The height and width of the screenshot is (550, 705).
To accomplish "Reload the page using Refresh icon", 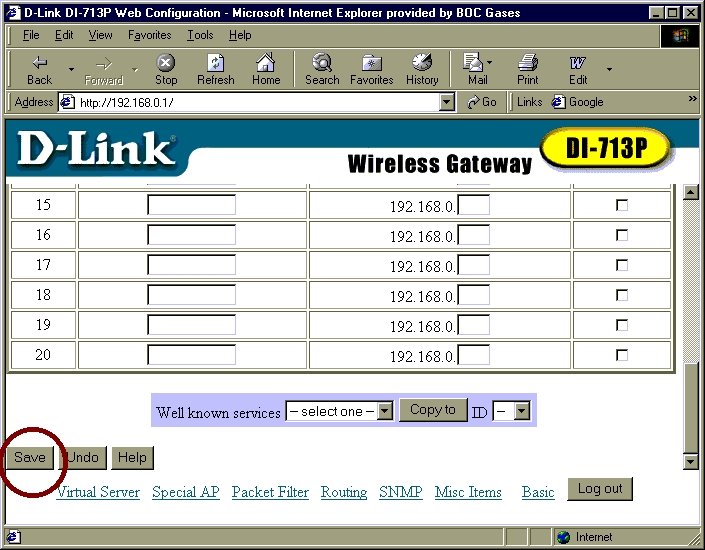I will coord(216,70).
